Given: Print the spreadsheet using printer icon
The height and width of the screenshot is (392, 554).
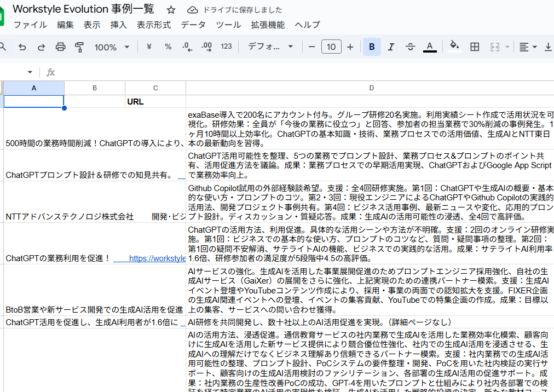Looking at the screenshot, I should (x=60, y=47).
